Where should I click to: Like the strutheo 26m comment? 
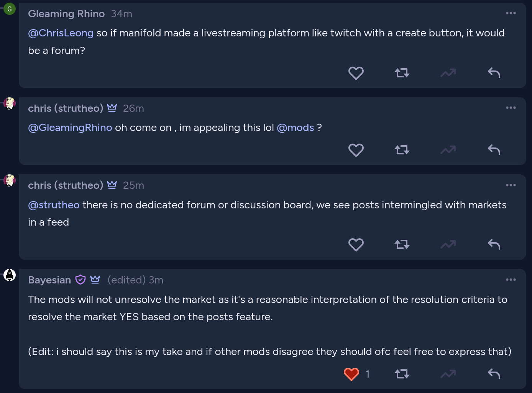pyautogui.click(x=356, y=150)
